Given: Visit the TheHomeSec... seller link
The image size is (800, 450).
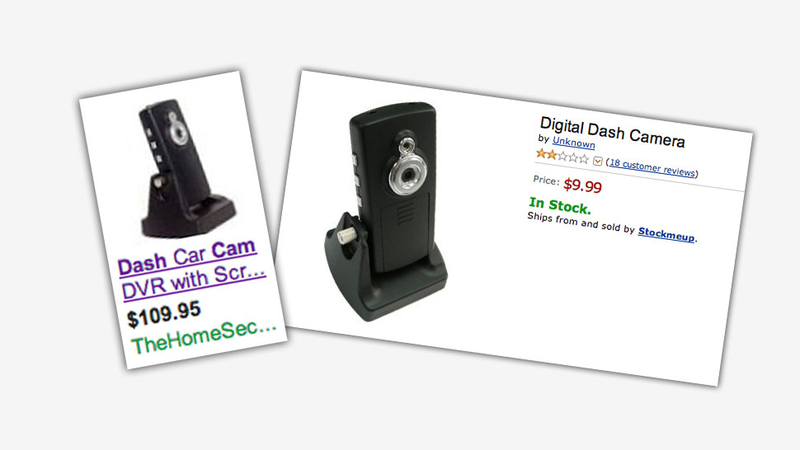Looking at the screenshot, I should click(203, 337).
